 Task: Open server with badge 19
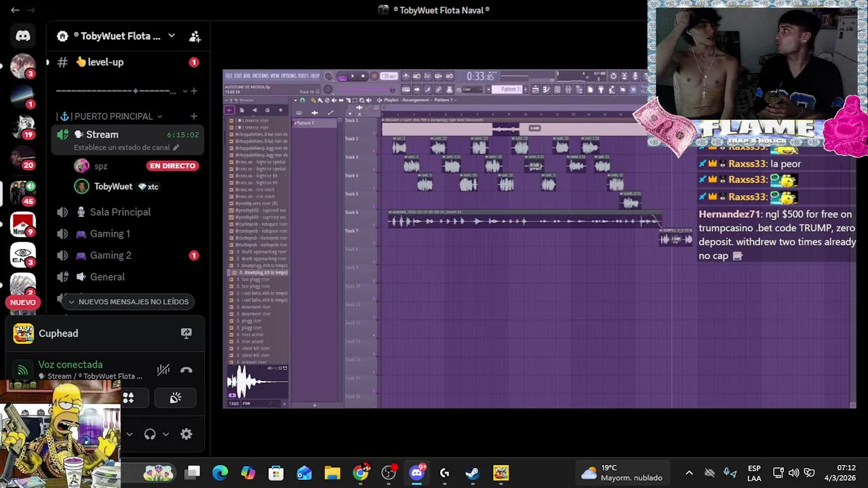(x=22, y=126)
